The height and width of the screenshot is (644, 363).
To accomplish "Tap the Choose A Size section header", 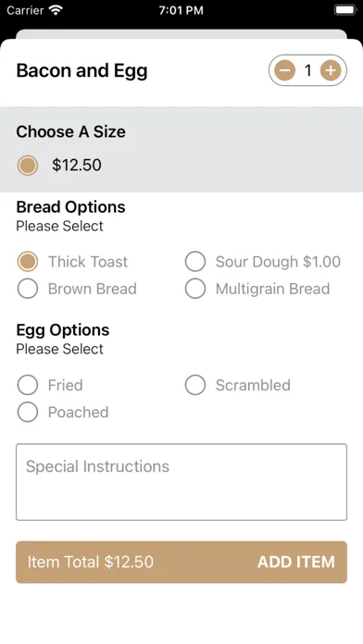I will (70, 131).
